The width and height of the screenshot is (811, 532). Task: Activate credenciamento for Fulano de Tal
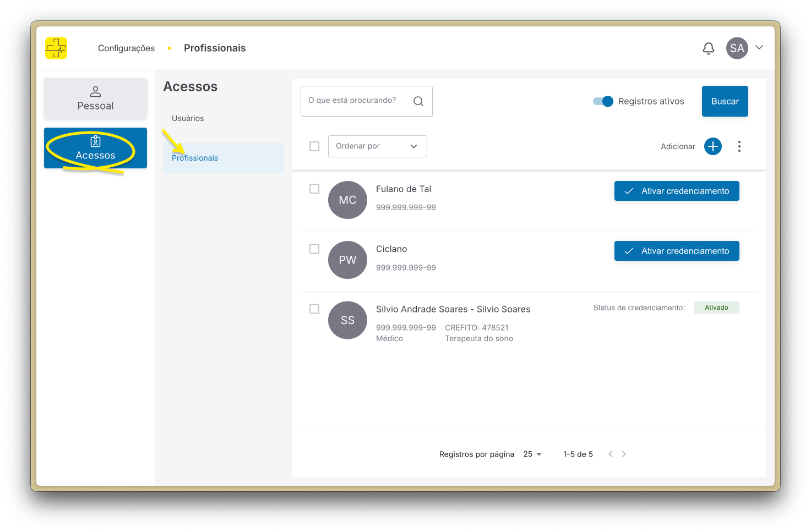point(677,191)
